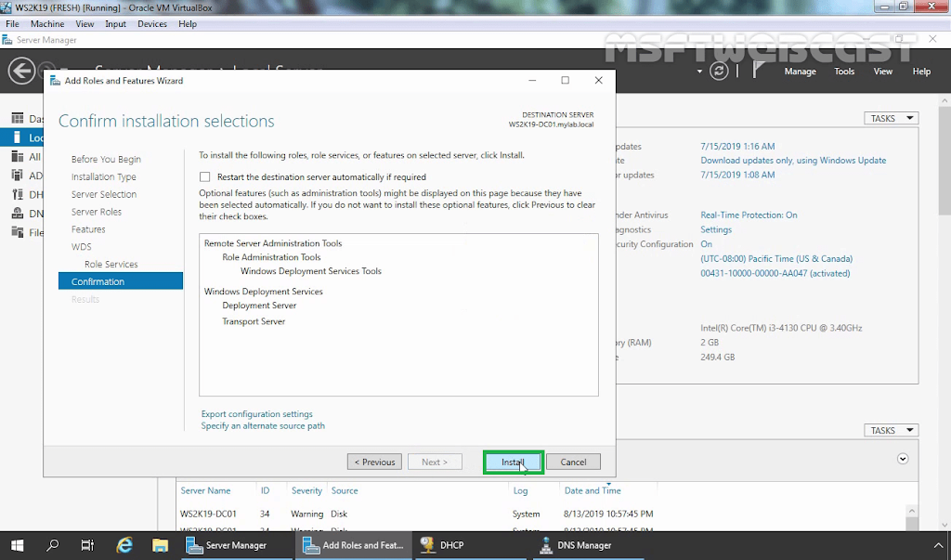Image resolution: width=951 pixels, height=560 pixels.
Task: Open the VirtualBox Devices menu
Action: pos(152,23)
